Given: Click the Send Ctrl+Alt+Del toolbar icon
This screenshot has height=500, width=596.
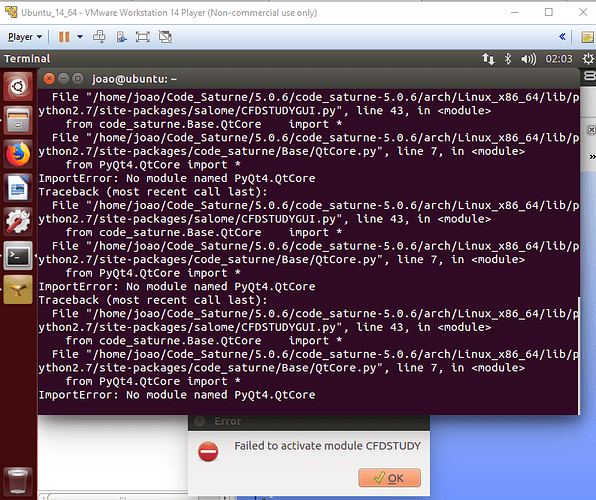Looking at the screenshot, I should pos(100,37).
